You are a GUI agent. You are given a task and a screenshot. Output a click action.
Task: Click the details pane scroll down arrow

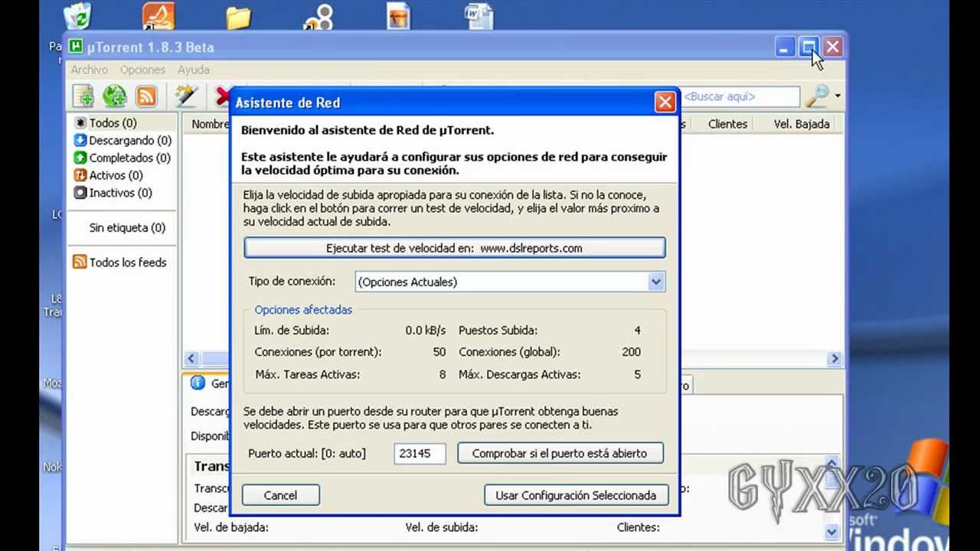click(831, 530)
